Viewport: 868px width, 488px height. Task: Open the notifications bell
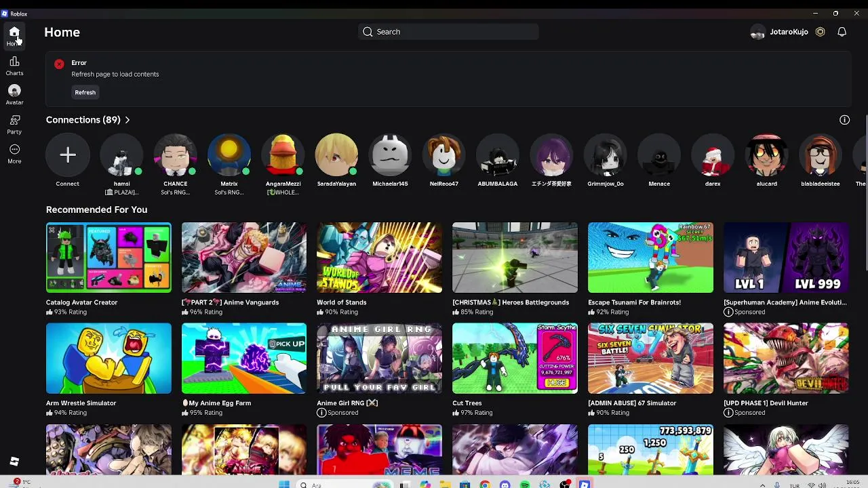842,32
